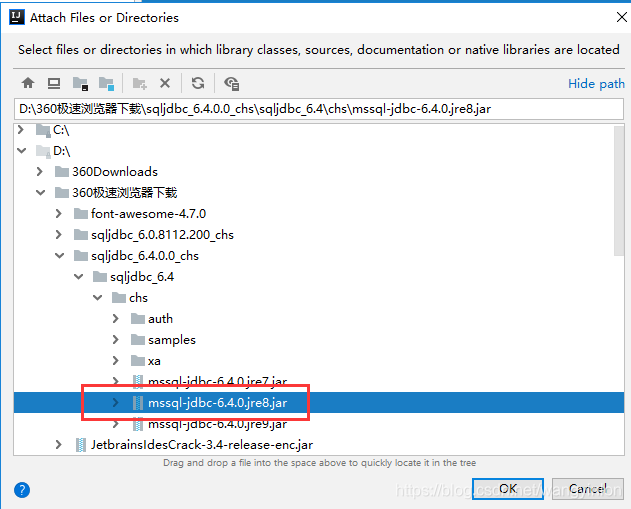Select the sqljdbc_6.0.8112.200_chs folder
Screen dimensions: 631x509
pyautogui.click(x=319, y=235)
